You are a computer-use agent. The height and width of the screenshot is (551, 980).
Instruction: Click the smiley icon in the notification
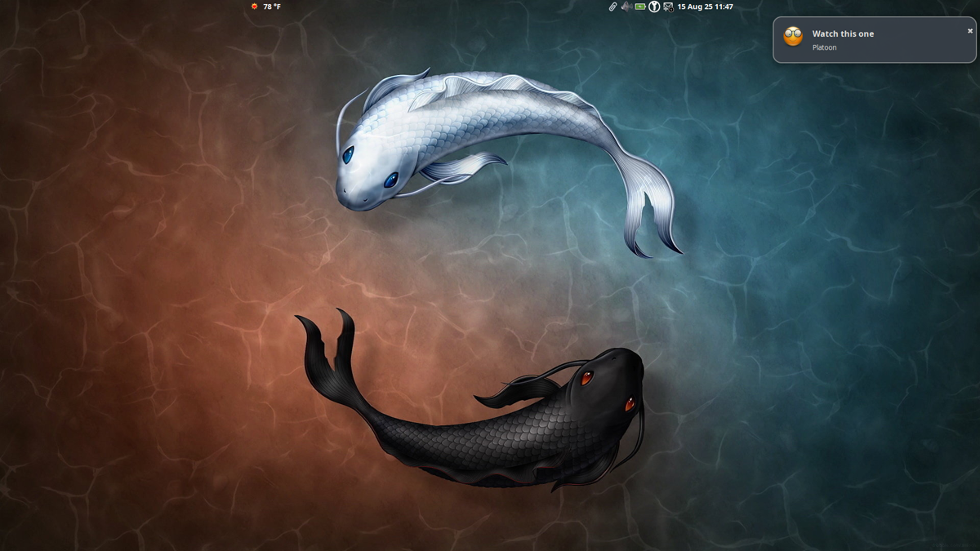(793, 36)
